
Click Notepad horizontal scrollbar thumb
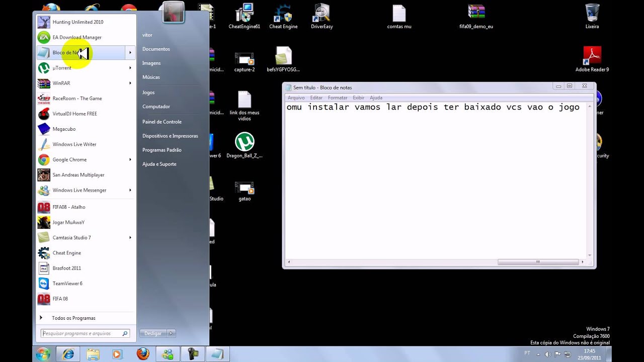click(538, 262)
